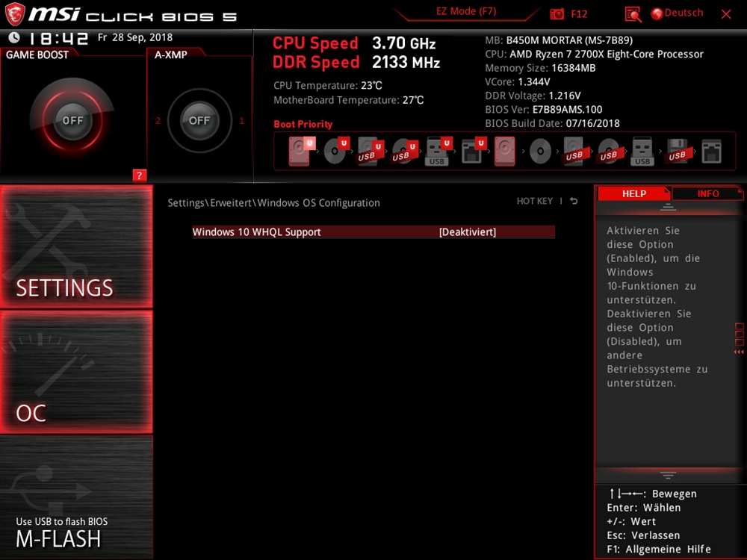
Task: Click the CPU Speed 3.70 GHz readout
Action: click(x=354, y=43)
